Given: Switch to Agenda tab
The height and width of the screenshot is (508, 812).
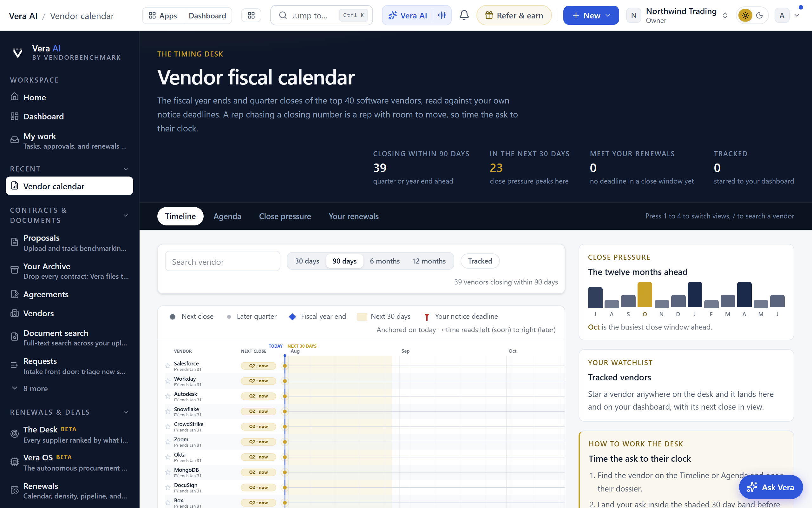Looking at the screenshot, I should tap(227, 216).
